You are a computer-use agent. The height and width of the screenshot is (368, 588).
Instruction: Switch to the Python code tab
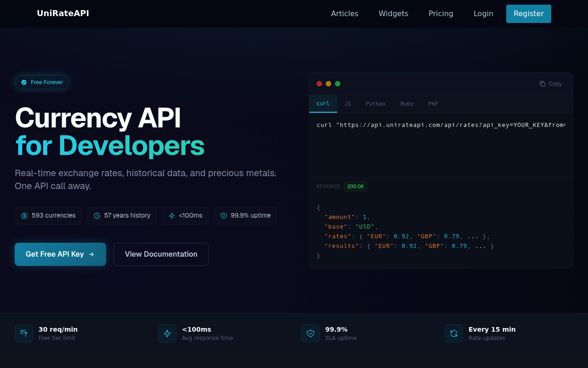coord(376,104)
